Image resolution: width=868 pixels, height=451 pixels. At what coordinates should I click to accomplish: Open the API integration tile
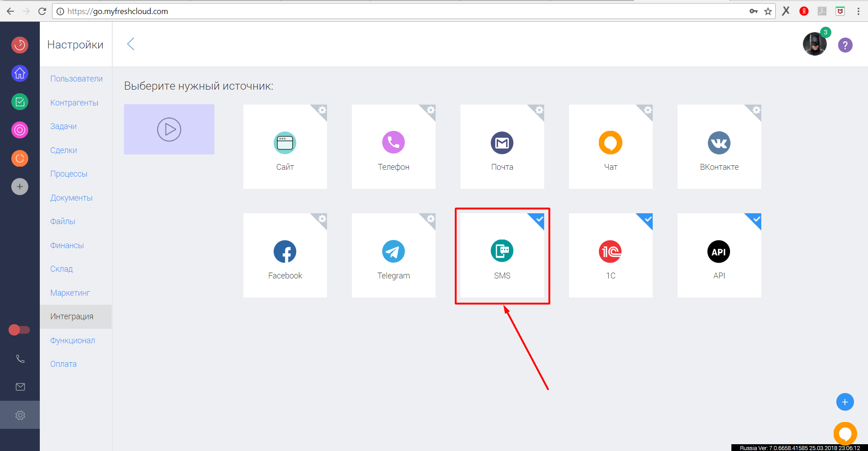tap(719, 255)
